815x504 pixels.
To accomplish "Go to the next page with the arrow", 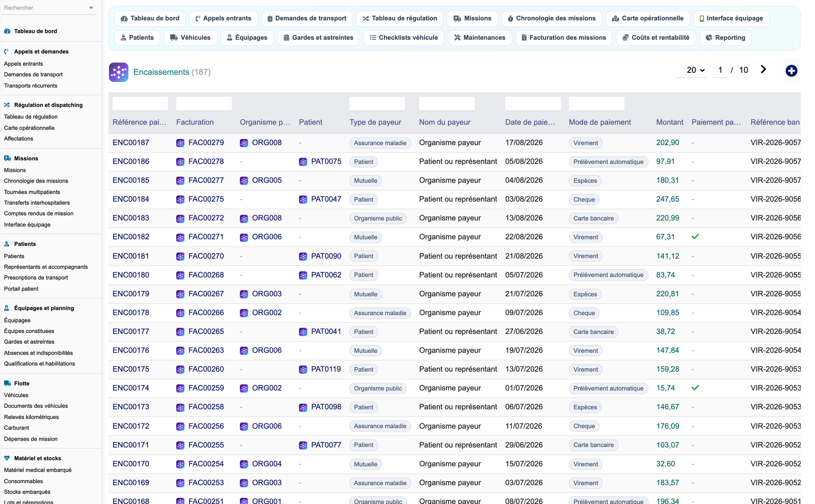I will (x=763, y=69).
